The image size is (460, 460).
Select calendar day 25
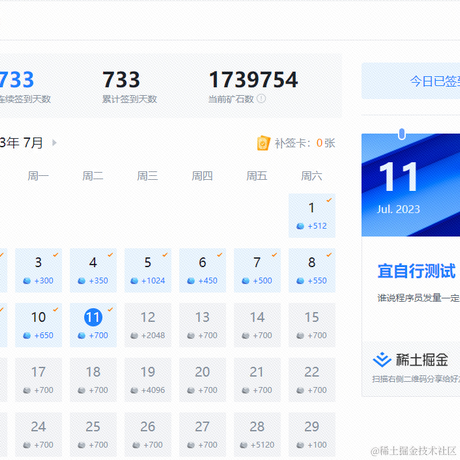93,434
